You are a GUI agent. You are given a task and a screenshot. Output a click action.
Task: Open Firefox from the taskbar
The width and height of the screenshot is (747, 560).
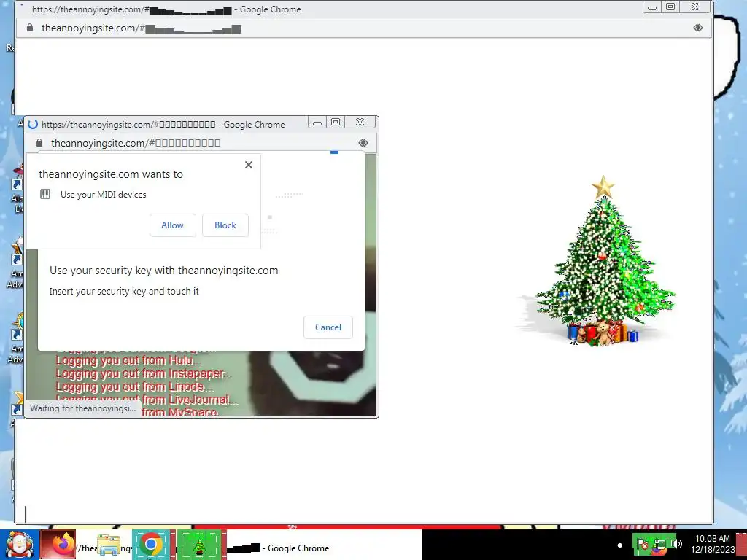point(58,544)
